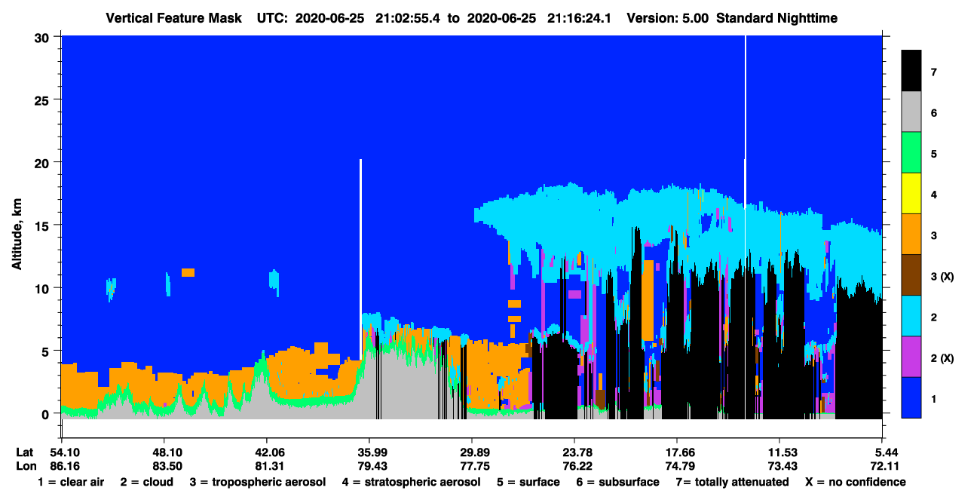980x503 pixels.
Task: Click the '6 = subsurface' legend text
Action: coord(617,482)
